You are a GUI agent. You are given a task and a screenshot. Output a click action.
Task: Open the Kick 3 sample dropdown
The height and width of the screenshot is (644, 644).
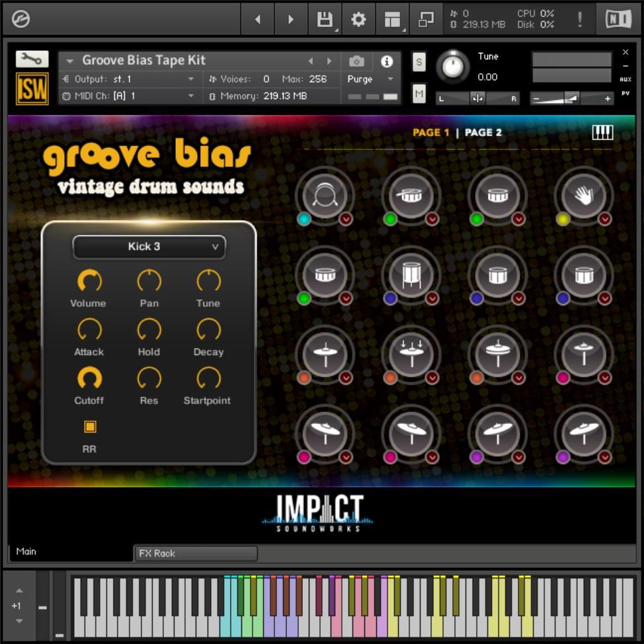pos(149,247)
